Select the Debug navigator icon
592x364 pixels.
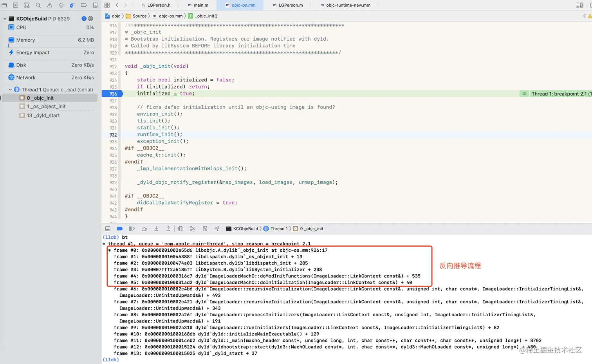72,5
